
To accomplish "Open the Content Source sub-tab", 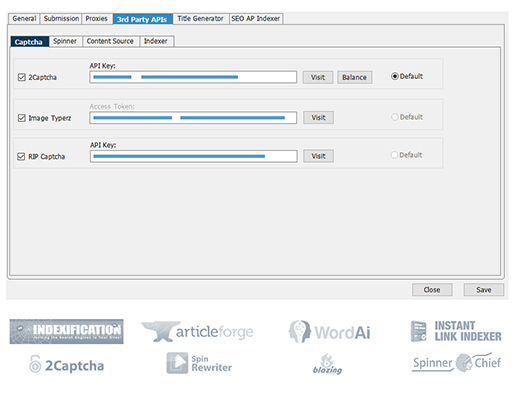I will (x=110, y=41).
